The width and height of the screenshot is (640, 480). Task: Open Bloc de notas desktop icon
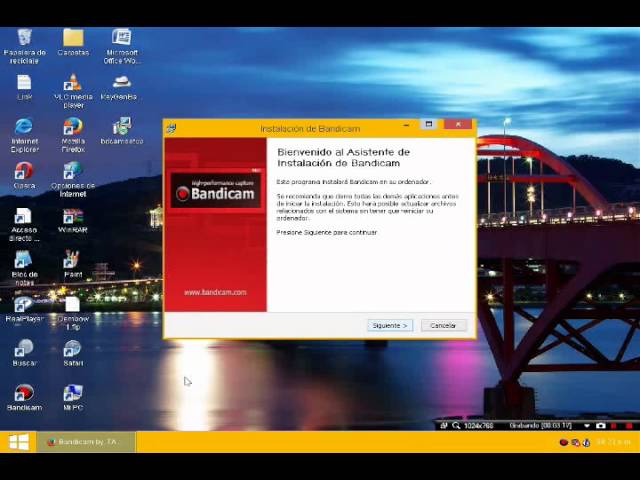tap(24, 269)
